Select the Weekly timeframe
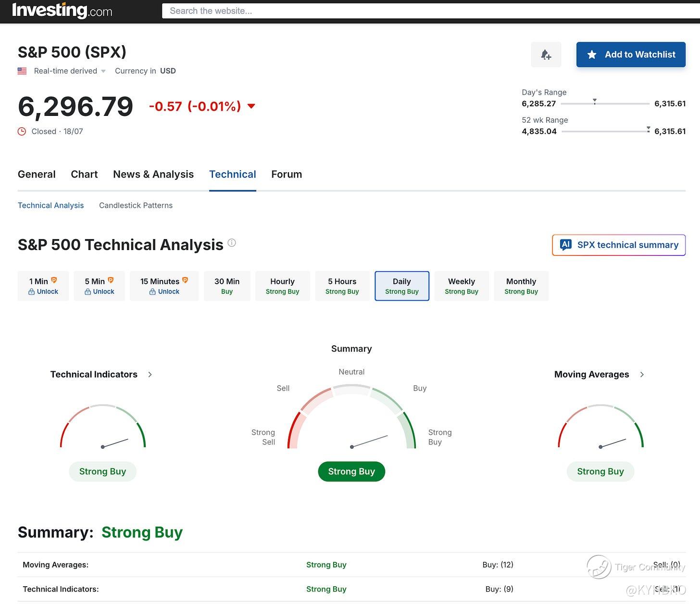 pyautogui.click(x=461, y=286)
